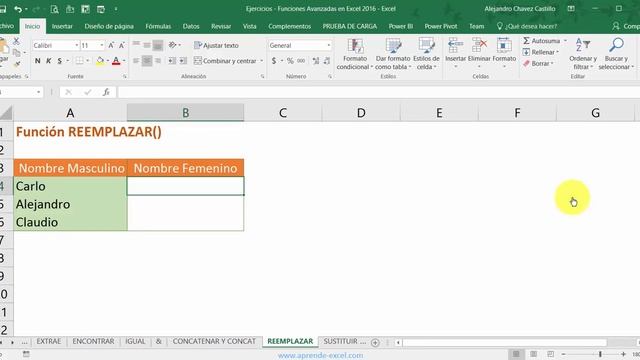The image size is (640, 360).
Task: Open Estilos de celda gallery
Action: 426,53
